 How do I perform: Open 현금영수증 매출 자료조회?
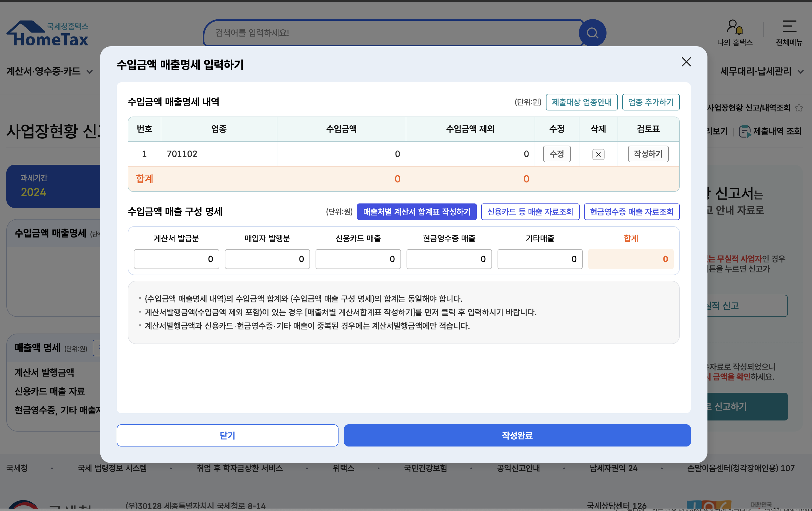click(632, 211)
